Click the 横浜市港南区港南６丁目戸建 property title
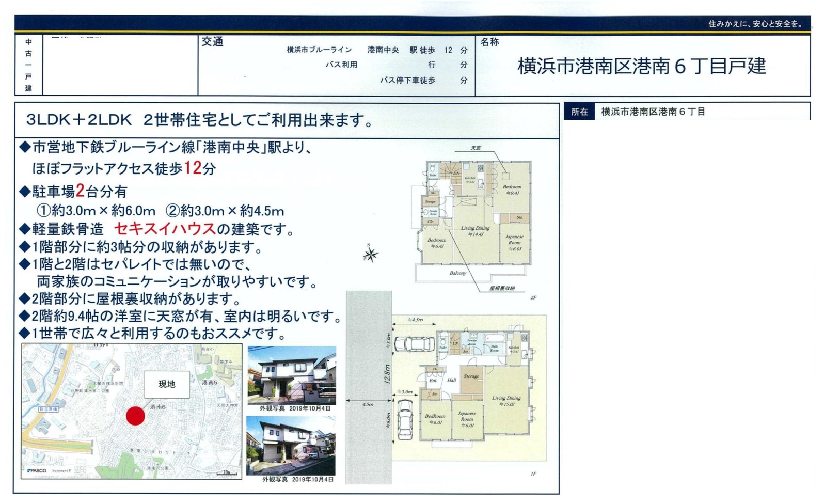Screen dimensions: 824x504 [641, 66]
